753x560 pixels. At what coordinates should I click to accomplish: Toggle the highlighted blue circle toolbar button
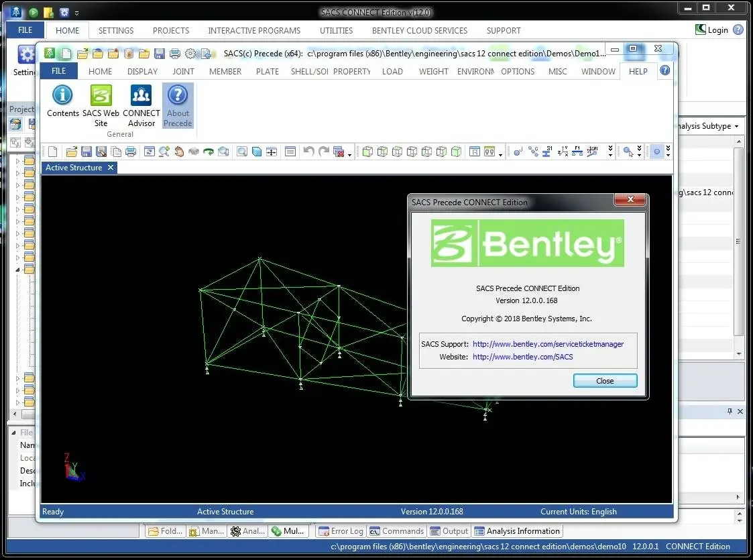click(x=656, y=152)
